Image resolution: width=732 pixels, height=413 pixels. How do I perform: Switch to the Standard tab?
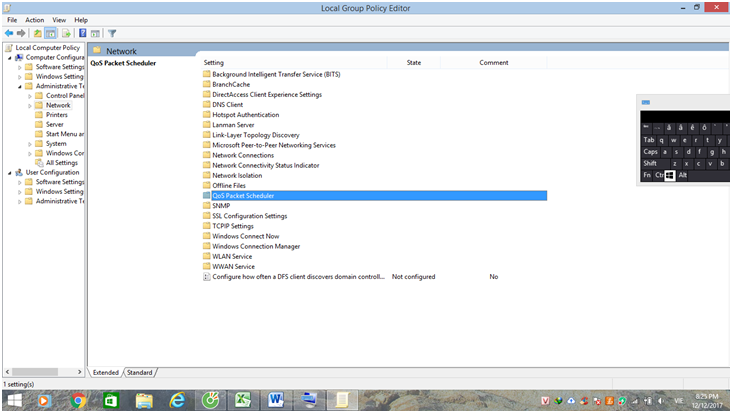[139, 372]
